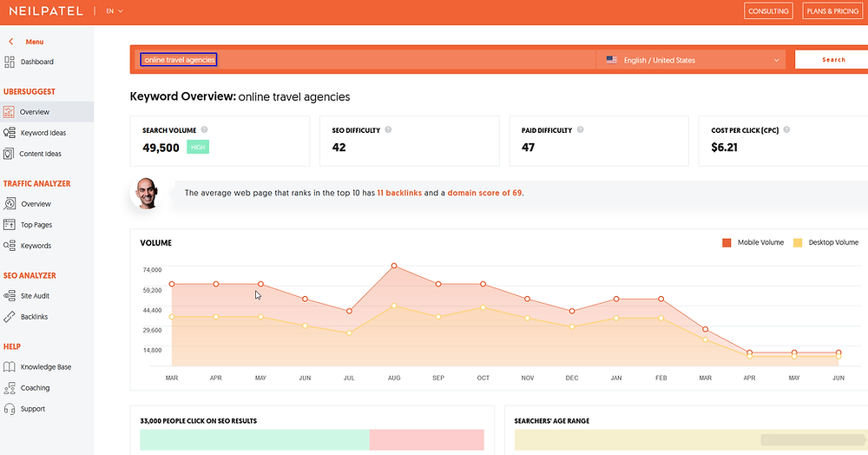Open Backlinks menu item
This screenshot has width=868, height=455.
35,317
